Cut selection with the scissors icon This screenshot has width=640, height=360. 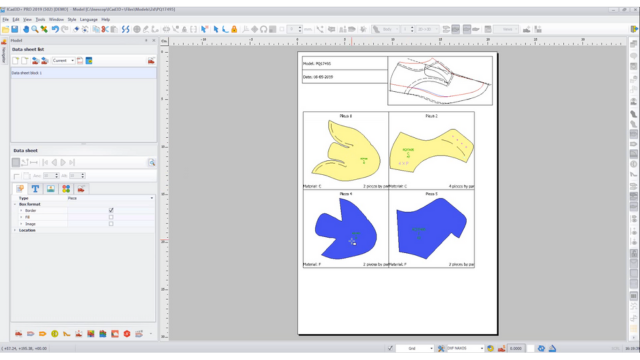tap(105, 29)
